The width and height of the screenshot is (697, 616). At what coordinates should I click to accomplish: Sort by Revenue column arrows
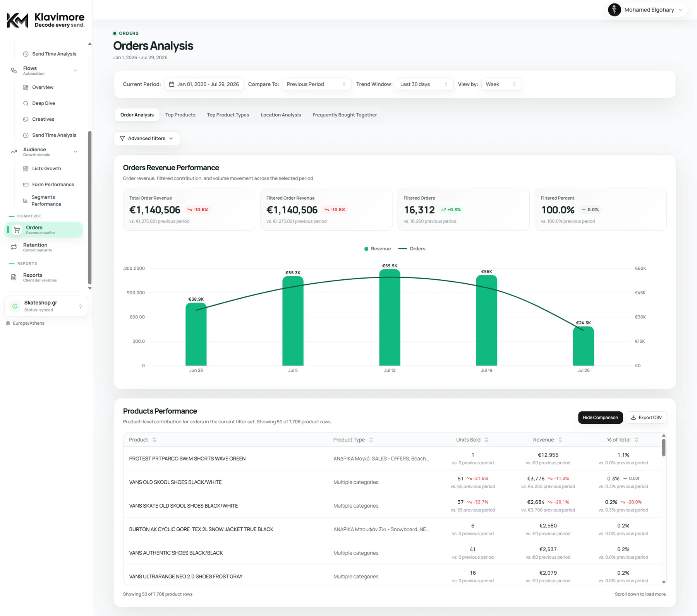pos(560,440)
